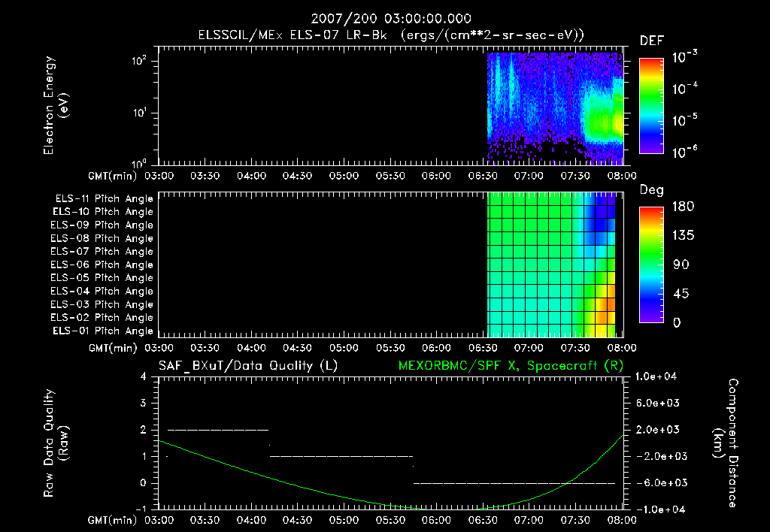Click the 08:00 tick under the energy spectrogram
The width and height of the screenshot is (770, 532).
[x=622, y=176]
